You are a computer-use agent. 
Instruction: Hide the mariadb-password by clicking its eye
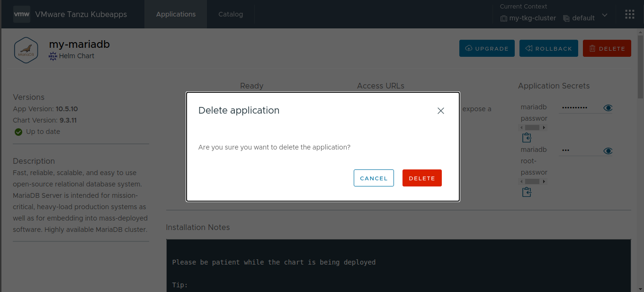tap(608, 107)
